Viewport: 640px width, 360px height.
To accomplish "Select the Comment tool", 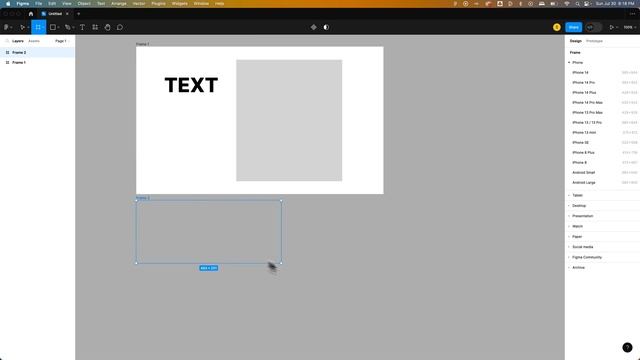I will (x=120, y=27).
